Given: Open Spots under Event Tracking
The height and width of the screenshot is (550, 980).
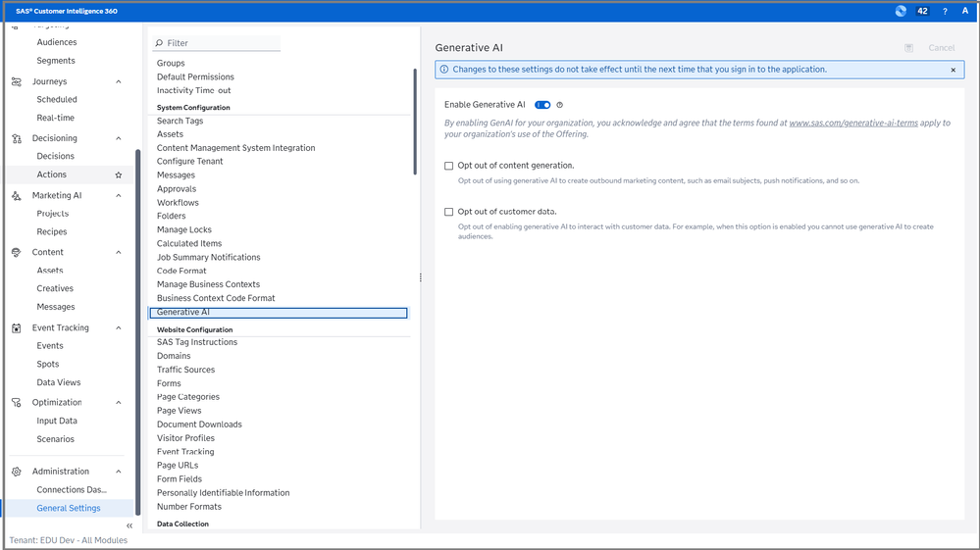Looking at the screenshot, I should [x=47, y=365].
